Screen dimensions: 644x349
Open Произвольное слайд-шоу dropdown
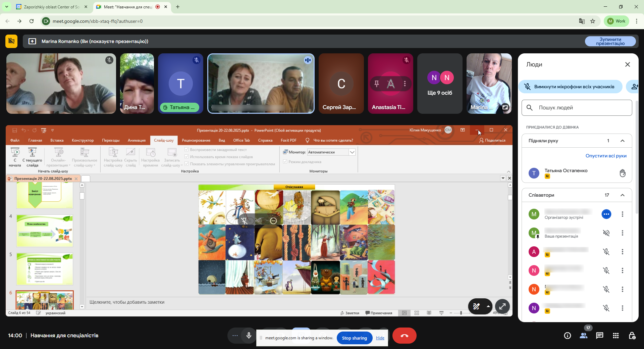pos(85,157)
